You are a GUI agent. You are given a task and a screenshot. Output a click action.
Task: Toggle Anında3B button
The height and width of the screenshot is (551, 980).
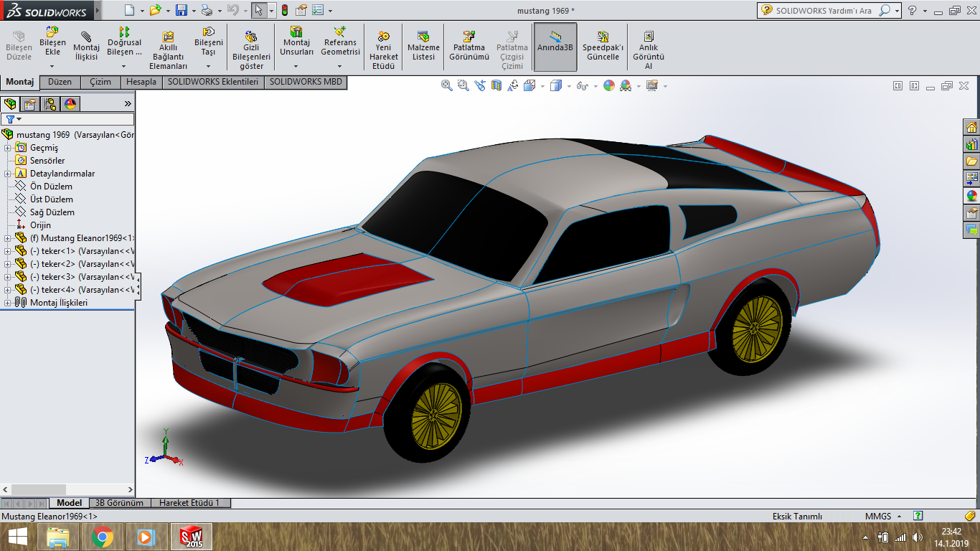point(555,47)
